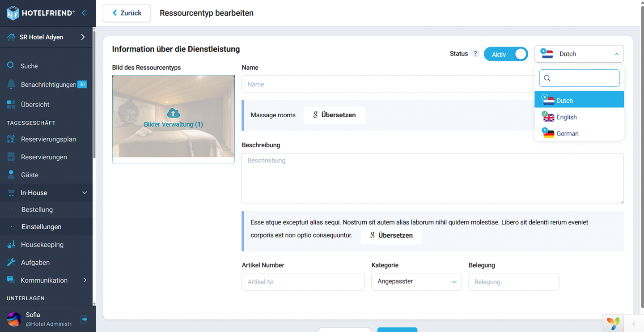
Task: Click the Reservierungsplan sidebar label
Action: tap(48, 139)
